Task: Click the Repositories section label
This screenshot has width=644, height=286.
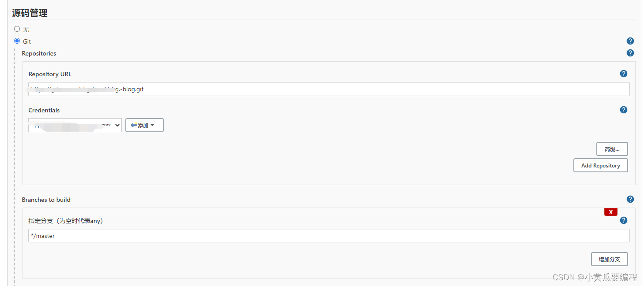Action: click(39, 53)
